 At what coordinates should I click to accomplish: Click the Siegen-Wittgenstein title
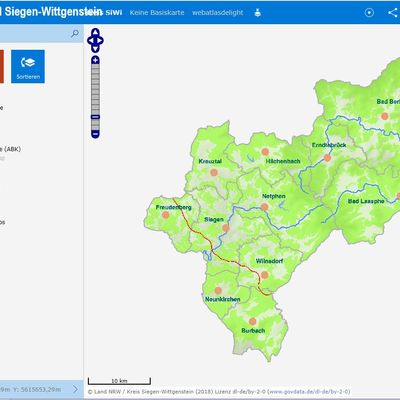[53, 12]
